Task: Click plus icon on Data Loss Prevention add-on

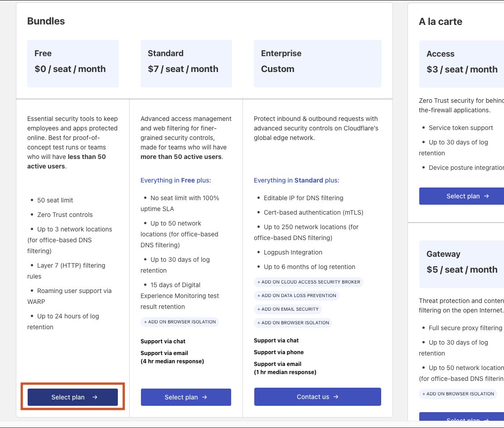Action: 259,296
